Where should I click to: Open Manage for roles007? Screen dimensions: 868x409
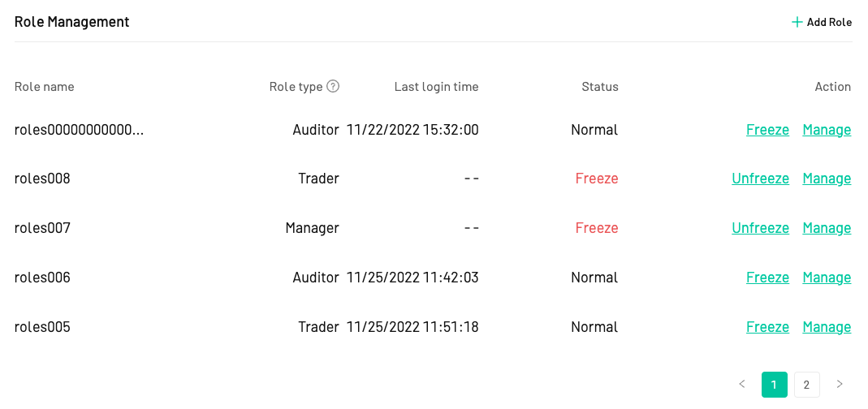click(x=827, y=228)
